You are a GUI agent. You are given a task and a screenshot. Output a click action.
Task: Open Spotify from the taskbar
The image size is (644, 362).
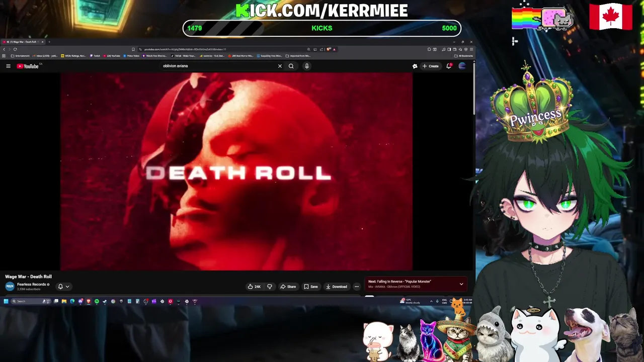point(97,301)
